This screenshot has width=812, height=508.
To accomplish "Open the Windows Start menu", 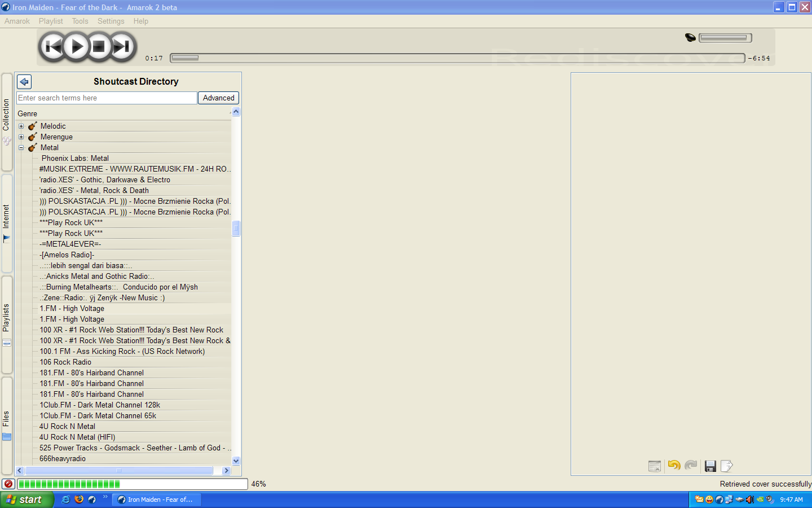I will pos(27,500).
